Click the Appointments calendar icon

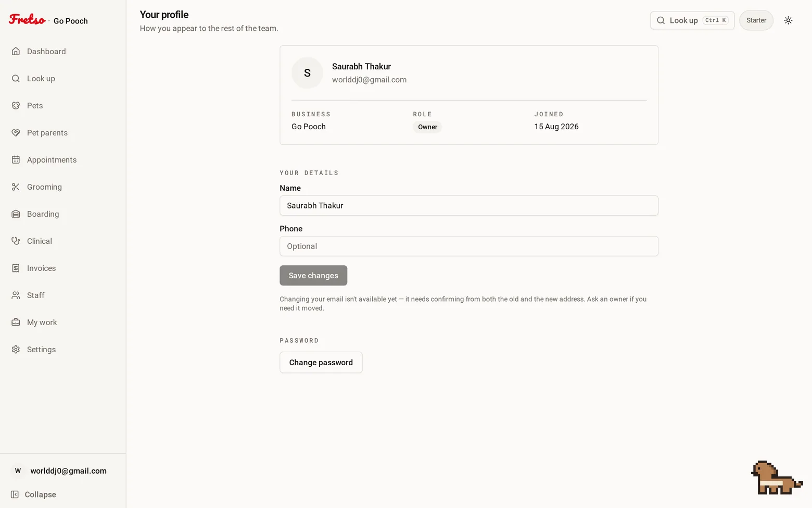pyautogui.click(x=16, y=159)
